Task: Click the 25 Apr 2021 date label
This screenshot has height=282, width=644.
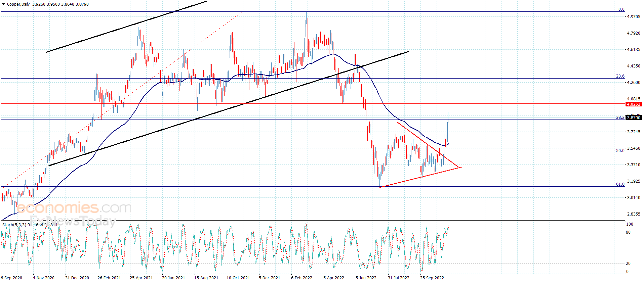Action: [141, 278]
